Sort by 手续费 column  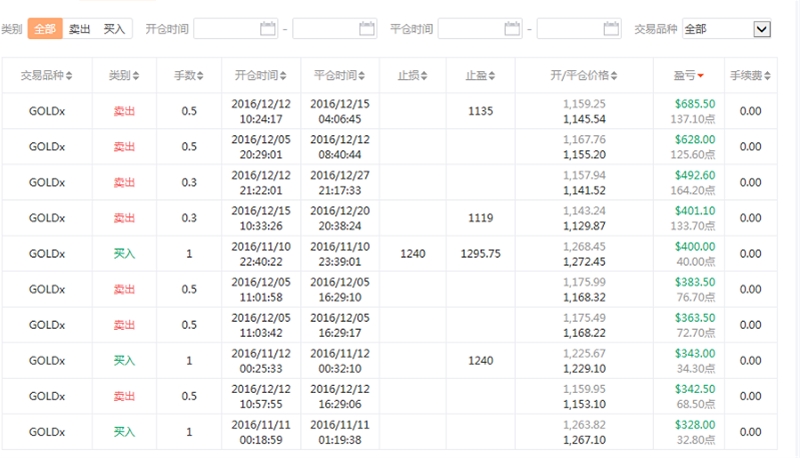[x=751, y=75]
